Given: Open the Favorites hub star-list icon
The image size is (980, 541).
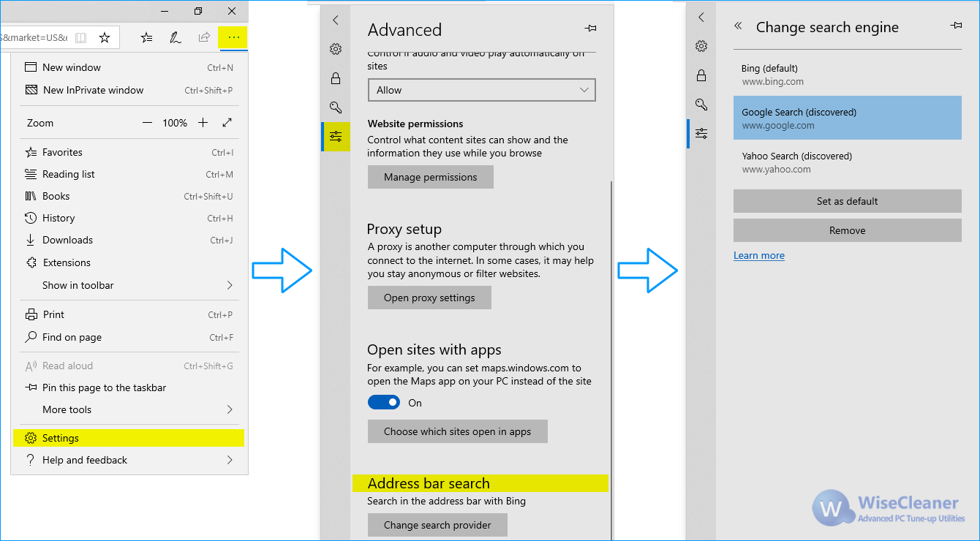Looking at the screenshot, I should click(x=146, y=37).
